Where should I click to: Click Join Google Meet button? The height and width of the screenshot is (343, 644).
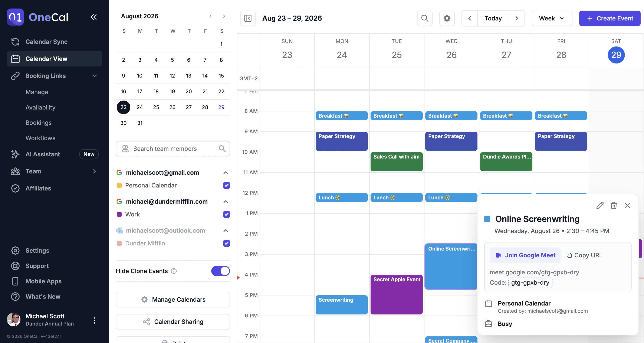[525, 255]
